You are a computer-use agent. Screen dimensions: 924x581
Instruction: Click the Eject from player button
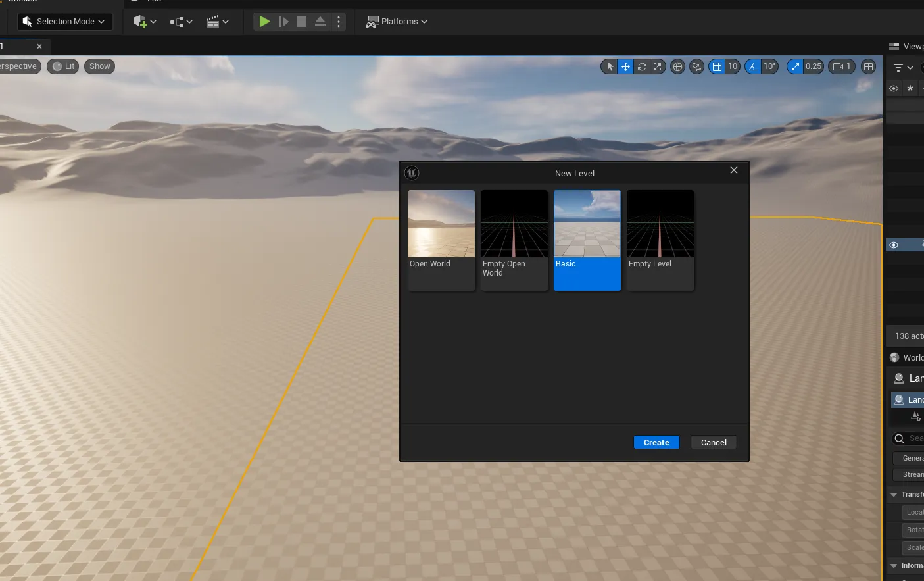[x=320, y=22]
